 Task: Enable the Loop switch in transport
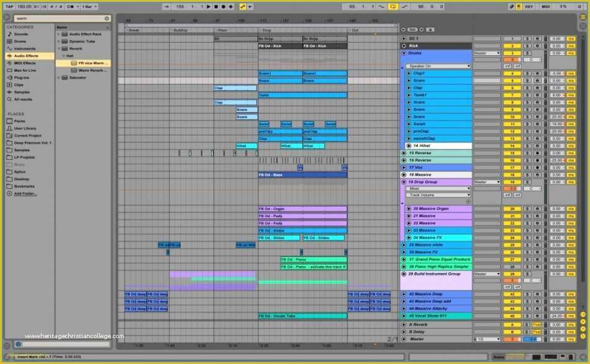point(392,6)
